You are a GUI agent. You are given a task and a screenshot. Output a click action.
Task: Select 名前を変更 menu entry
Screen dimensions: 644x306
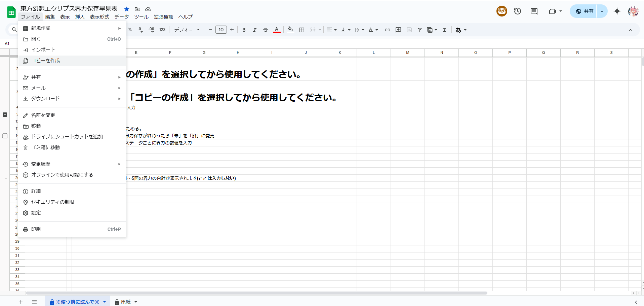pos(72,115)
